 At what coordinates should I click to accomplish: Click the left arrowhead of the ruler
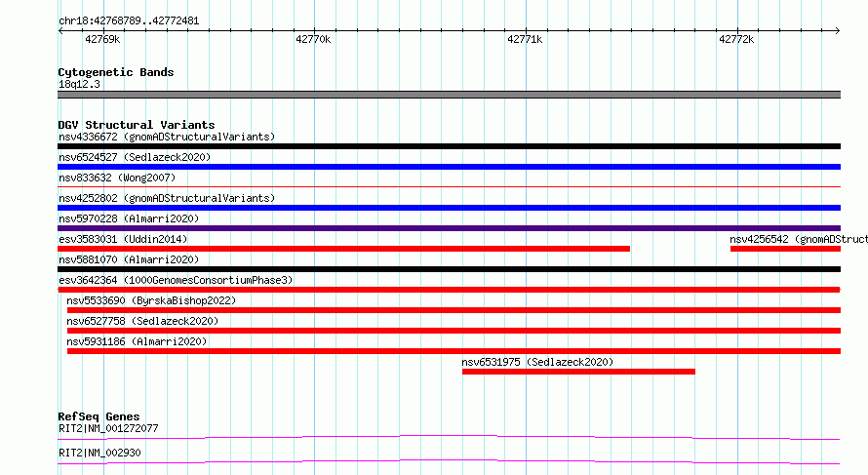(60, 30)
